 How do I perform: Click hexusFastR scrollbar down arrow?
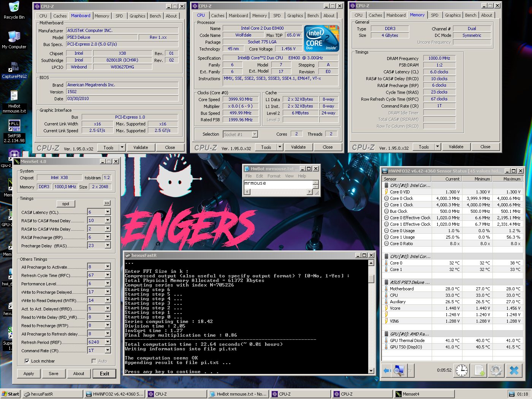[x=371, y=370]
